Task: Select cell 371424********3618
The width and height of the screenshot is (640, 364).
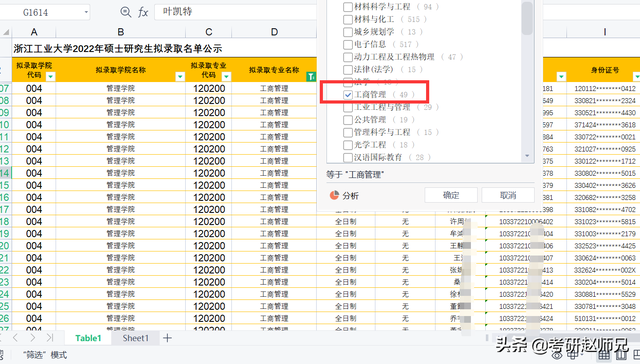Action: [605, 125]
